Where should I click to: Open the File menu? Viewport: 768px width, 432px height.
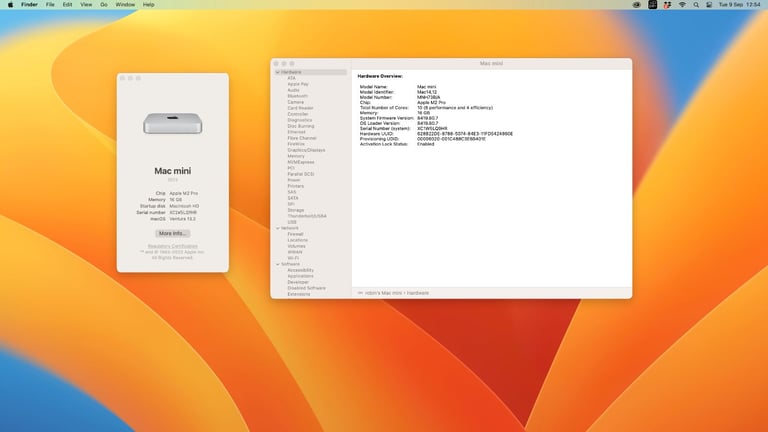tap(50, 4)
